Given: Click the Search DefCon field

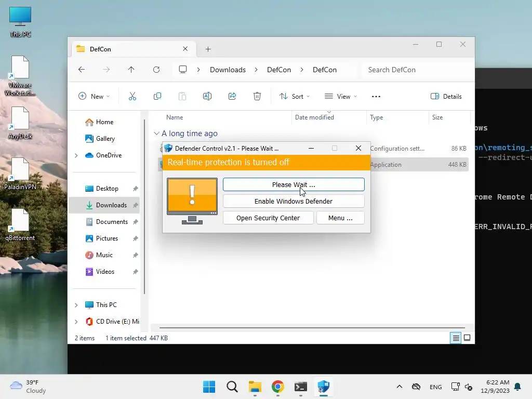Looking at the screenshot, I should pyautogui.click(x=417, y=70).
